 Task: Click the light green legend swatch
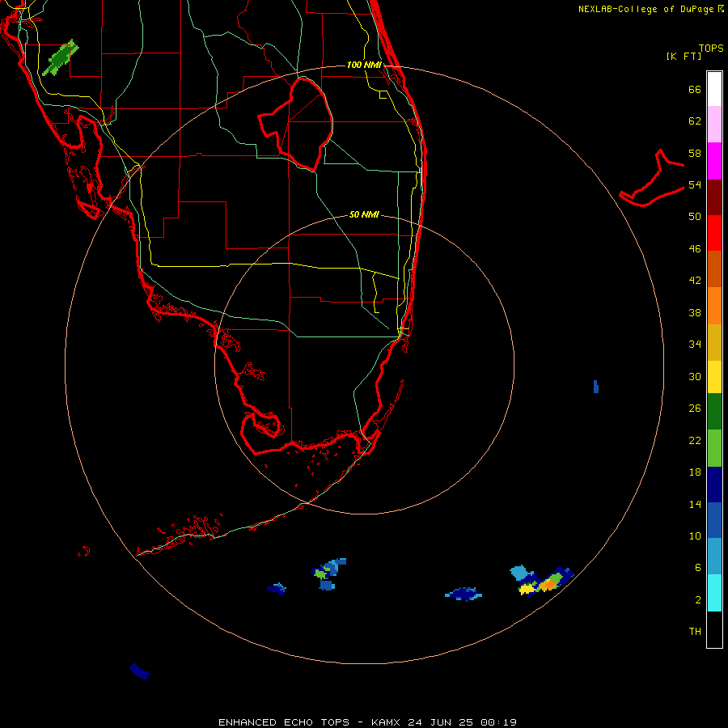[x=714, y=448]
